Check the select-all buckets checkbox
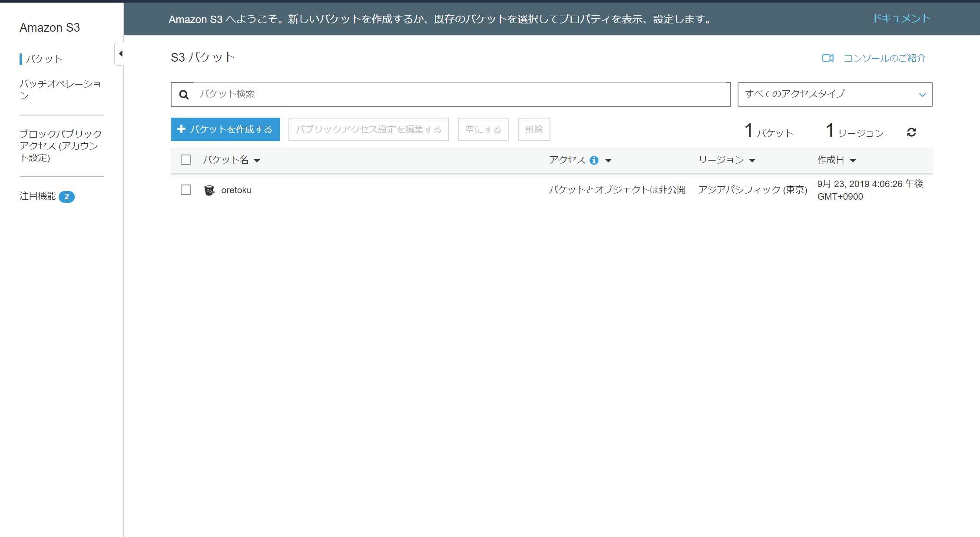Screen dimensions: 980x537 [x=186, y=160]
